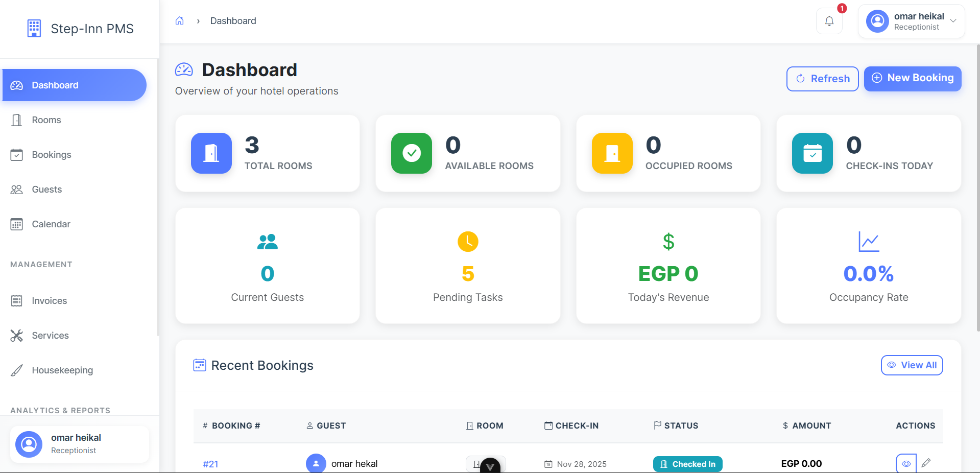Viewport: 980px width, 473px height.
Task: Click the Occupancy Rate chart indicator
Action: click(x=868, y=242)
